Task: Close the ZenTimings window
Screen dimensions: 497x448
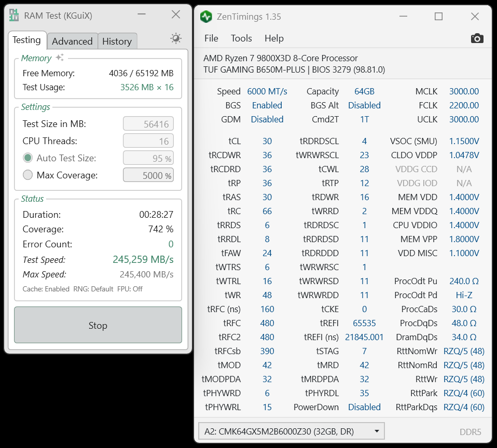Action: coord(475,16)
